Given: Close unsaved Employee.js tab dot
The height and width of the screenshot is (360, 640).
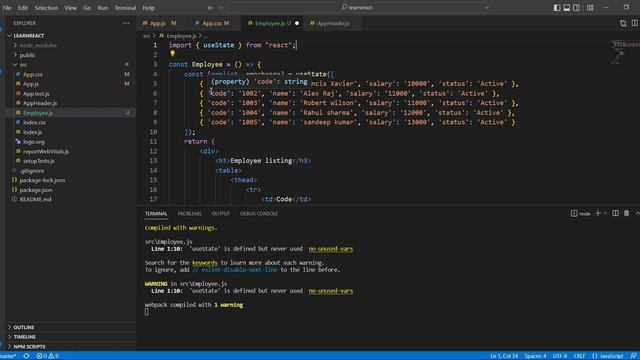Looking at the screenshot, I should pos(297,23).
